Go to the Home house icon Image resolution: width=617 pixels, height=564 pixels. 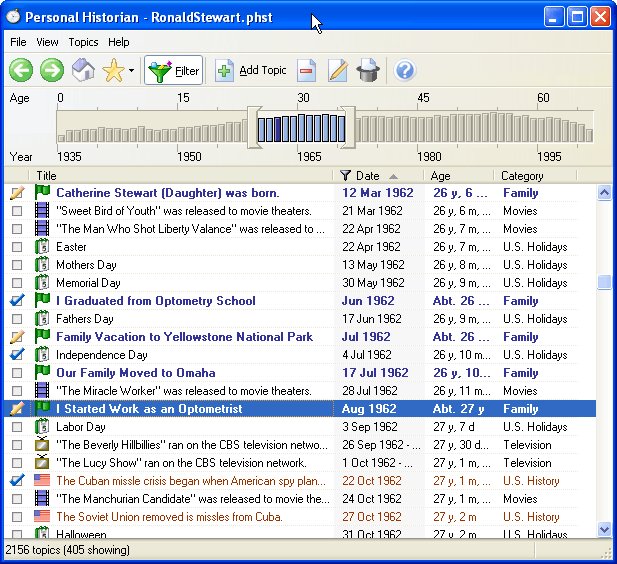[83, 71]
